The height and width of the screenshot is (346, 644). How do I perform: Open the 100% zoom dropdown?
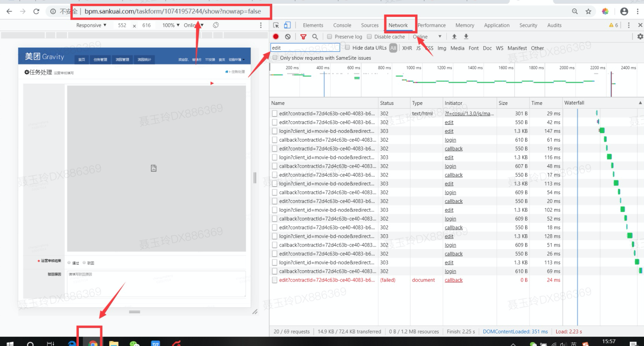pos(171,25)
